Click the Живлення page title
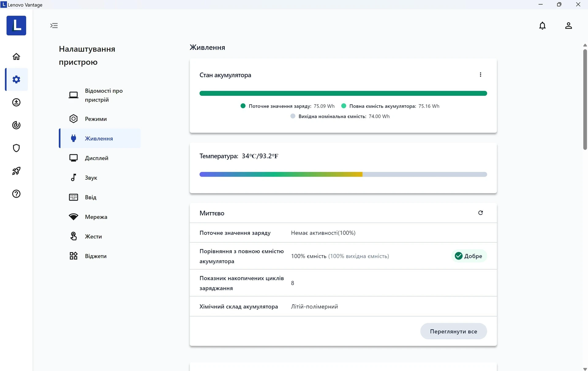 tap(207, 47)
